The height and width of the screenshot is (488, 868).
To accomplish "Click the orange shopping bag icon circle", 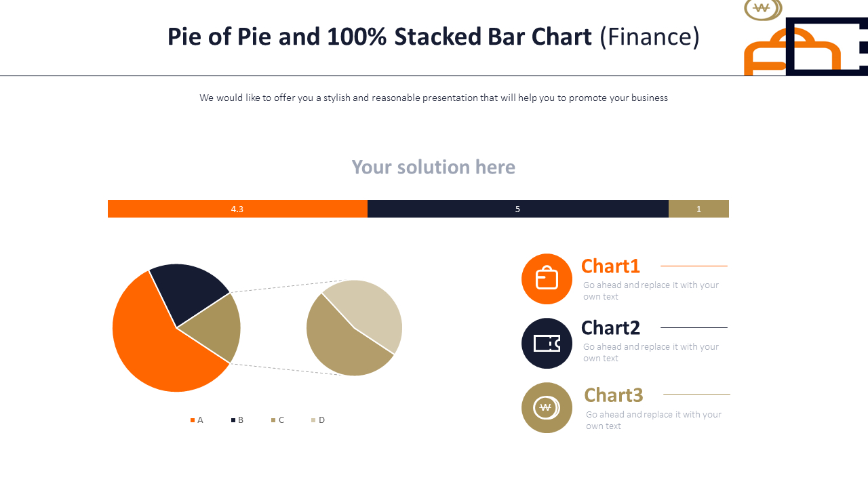I will tap(547, 279).
